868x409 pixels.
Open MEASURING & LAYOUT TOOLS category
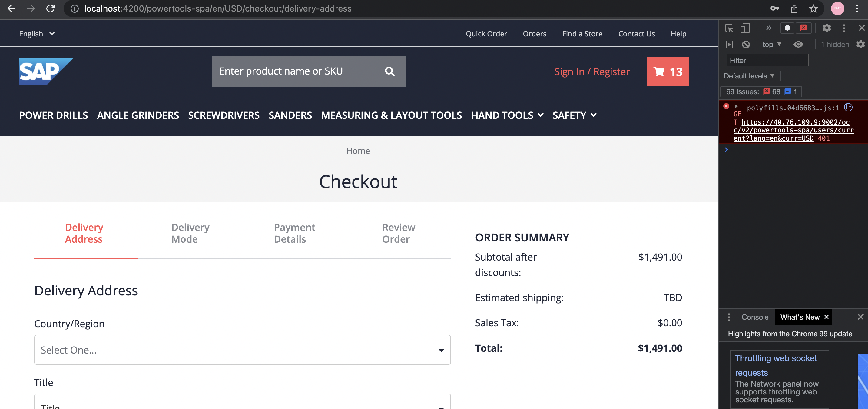(x=391, y=115)
